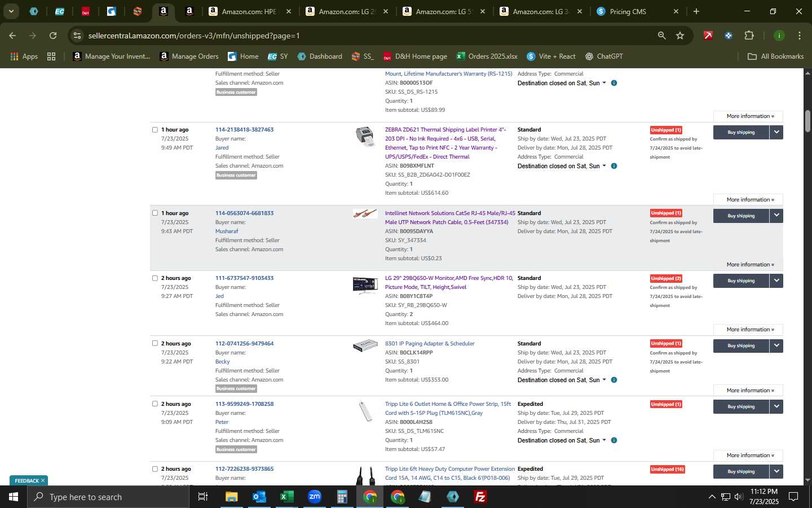
Task: Expand Buy shipping dropdown for LG 29" monitor order
Action: pos(776,281)
